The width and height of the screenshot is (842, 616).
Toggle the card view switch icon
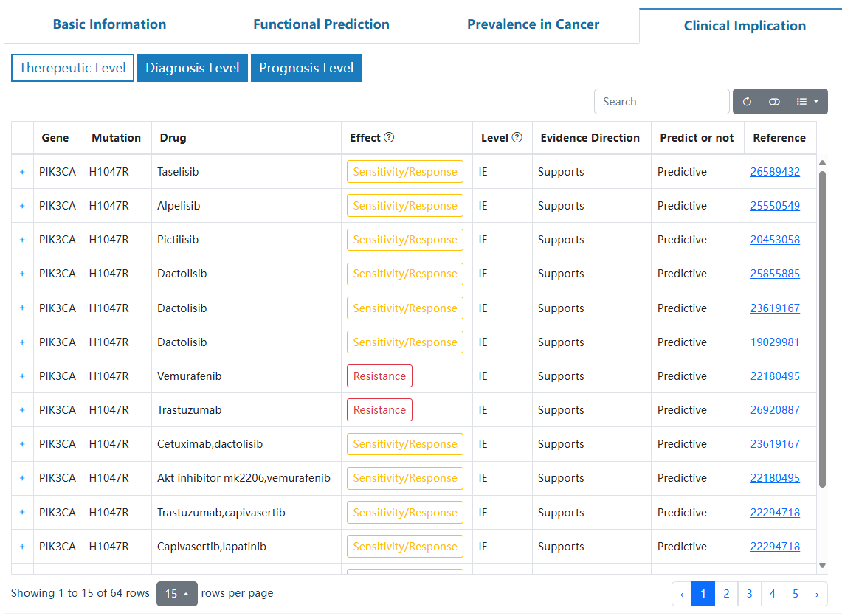click(x=774, y=102)
